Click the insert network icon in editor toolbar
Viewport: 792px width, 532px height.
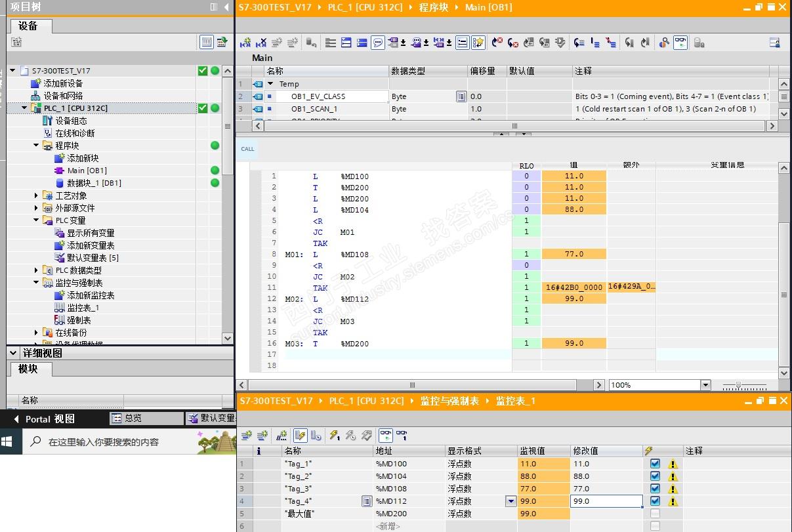pos(245,43)
